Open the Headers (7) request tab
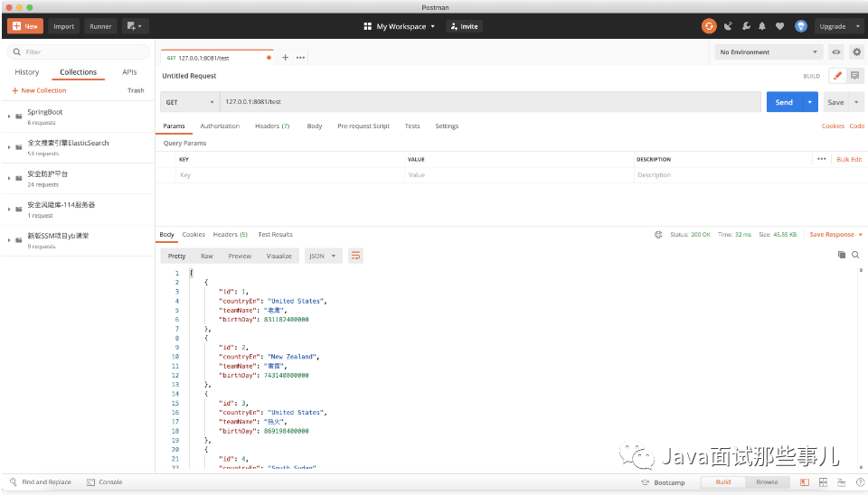Screen dimensions: 868x495 coord(272,126)
